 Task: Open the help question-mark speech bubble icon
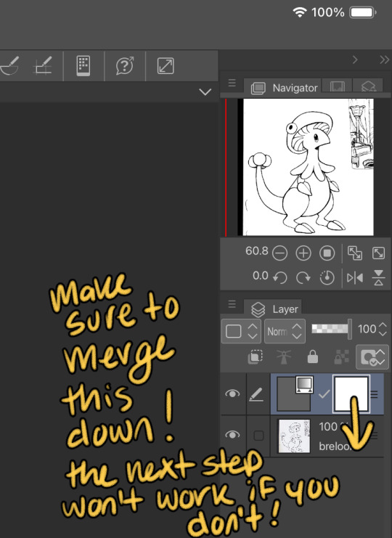(125, 65)
